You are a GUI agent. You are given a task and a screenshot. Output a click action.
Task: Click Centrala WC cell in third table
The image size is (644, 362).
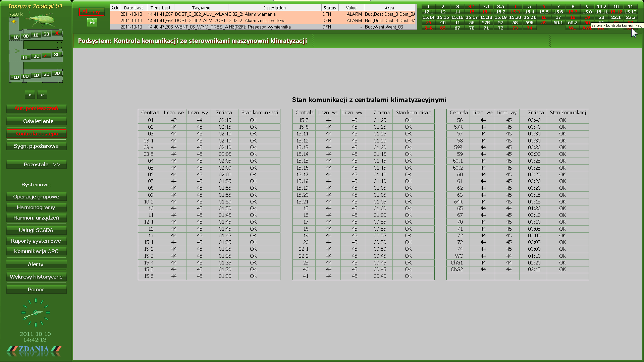click(x=459, y=256)
